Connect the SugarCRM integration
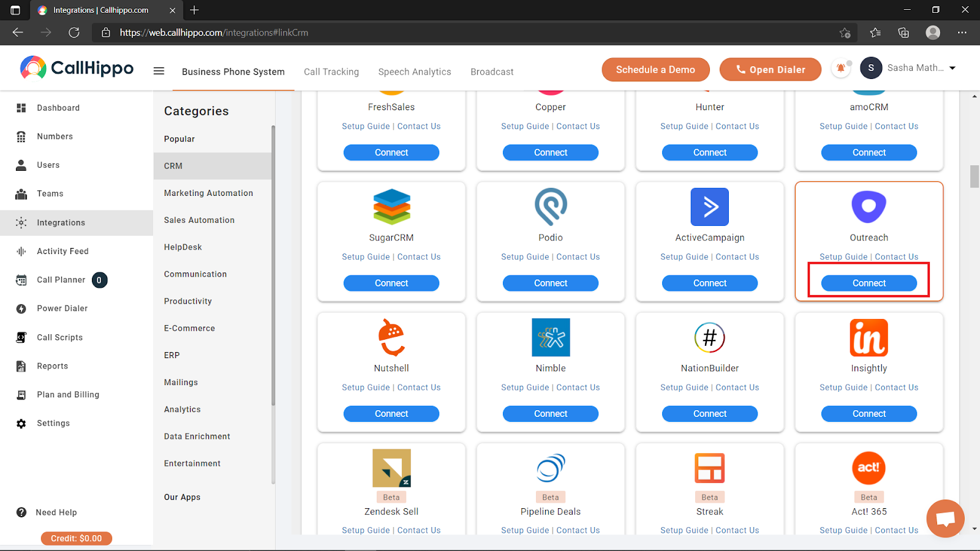The image size is (980, 551). point(391,283)
